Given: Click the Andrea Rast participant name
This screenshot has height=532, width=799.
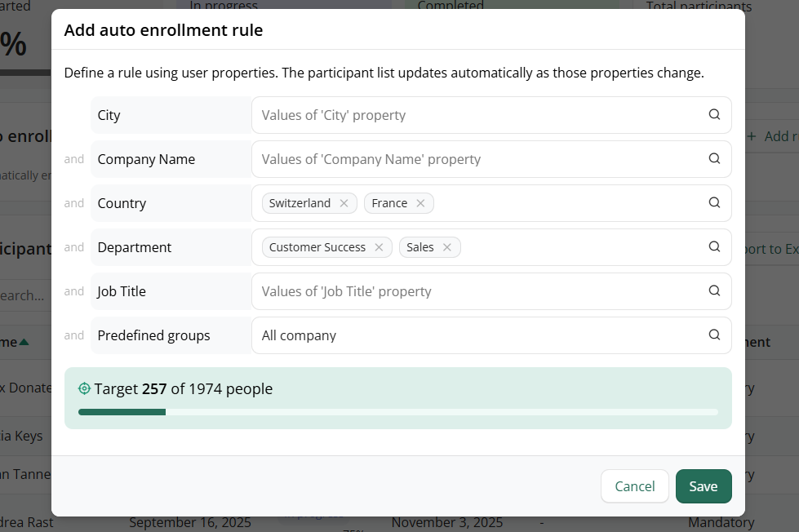Looking at the screenshot, I should click(26, 522).
